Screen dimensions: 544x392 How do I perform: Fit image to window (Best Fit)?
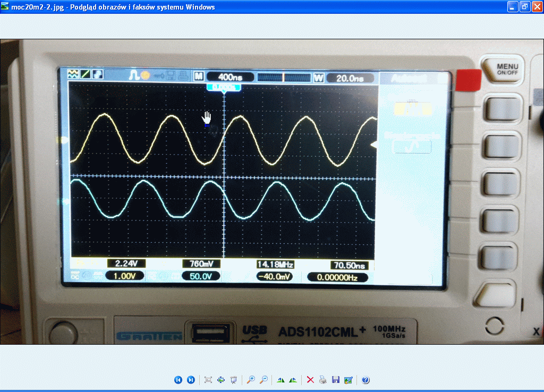(x=208, y=380)
